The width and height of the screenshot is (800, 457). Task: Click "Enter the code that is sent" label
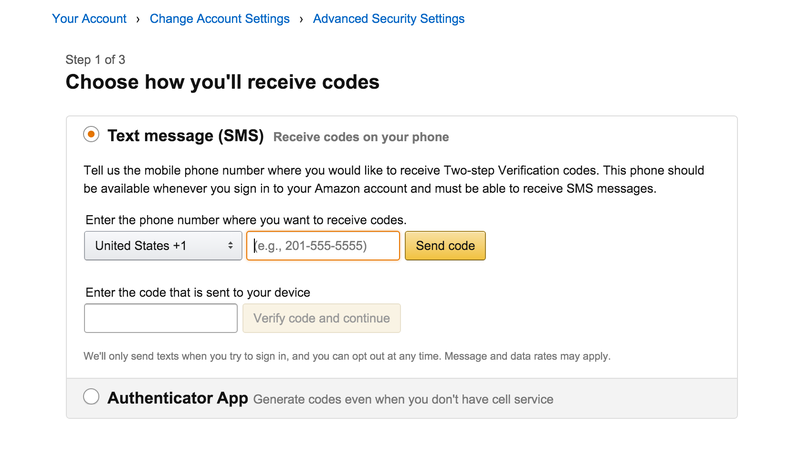[198, 292]
